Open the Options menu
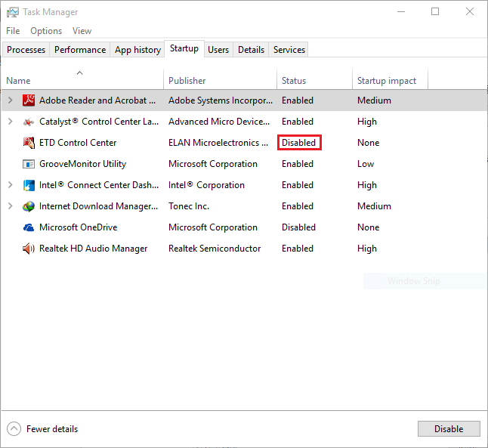Screen dimensions: 488x448 46,31
